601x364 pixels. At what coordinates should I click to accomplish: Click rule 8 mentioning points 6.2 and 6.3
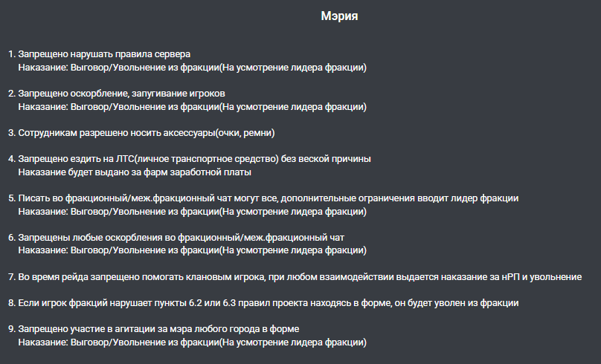263,303
